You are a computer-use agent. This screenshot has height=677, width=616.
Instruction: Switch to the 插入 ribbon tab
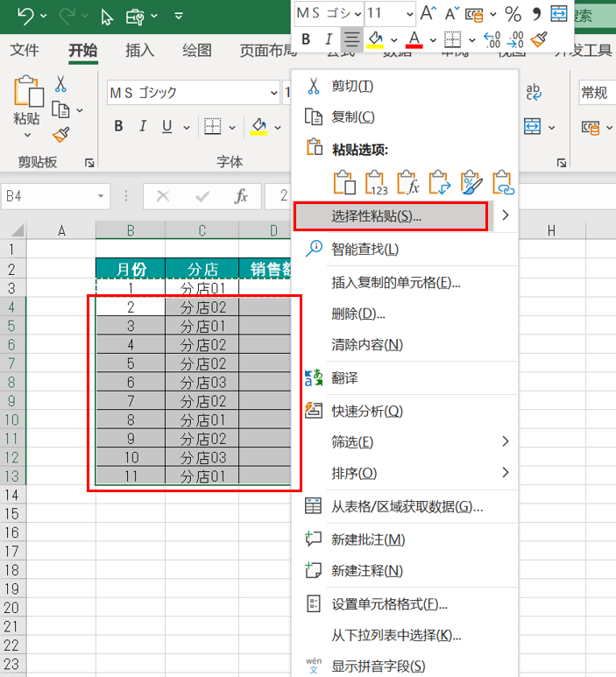[139, 50]
